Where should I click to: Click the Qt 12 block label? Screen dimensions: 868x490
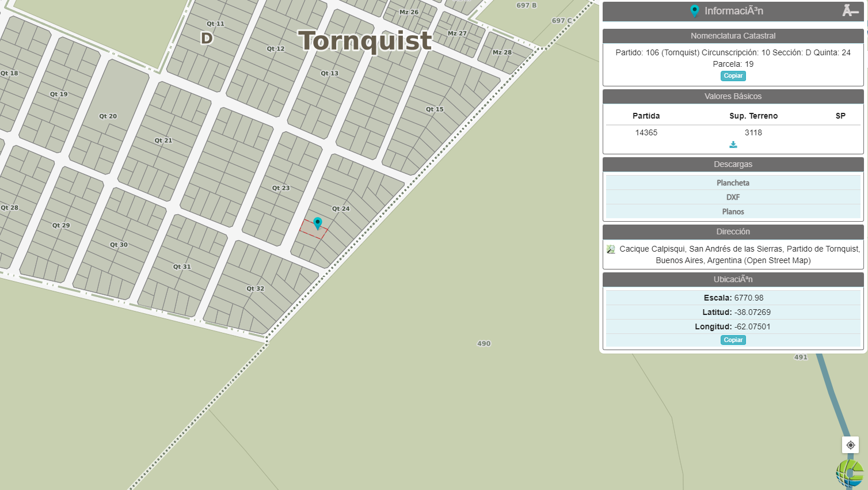tap(275, 49)
